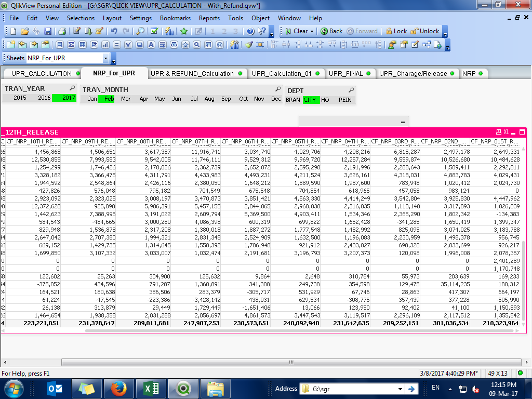The image size is (532, 399).
Task: Click the Lock selections padlock icon
Action: tap(396, 31)
